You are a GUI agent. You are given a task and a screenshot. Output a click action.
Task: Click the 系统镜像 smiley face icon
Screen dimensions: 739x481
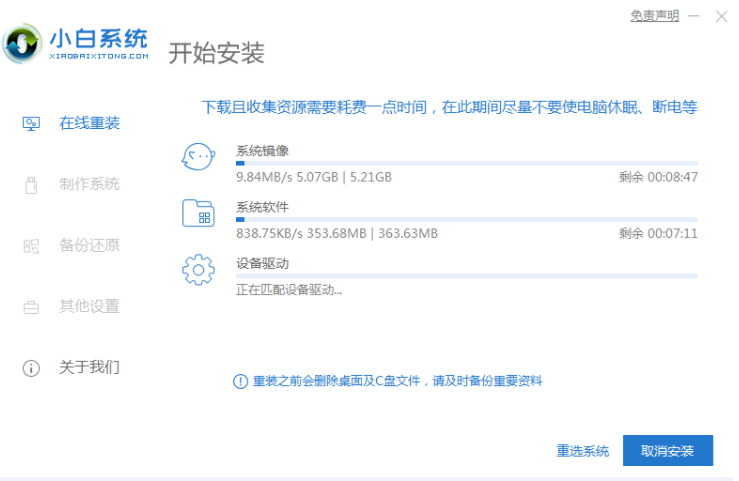[197, 158]
